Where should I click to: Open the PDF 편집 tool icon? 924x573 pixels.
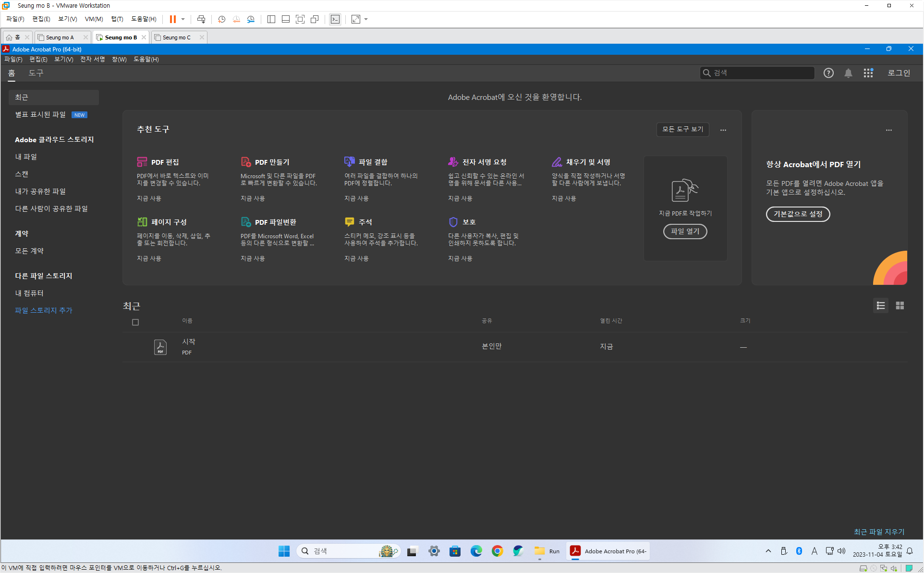pos(142,162)
